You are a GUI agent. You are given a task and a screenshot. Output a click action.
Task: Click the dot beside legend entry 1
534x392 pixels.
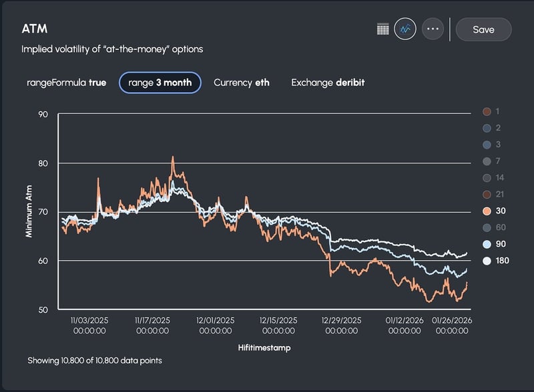click(487, 110)
